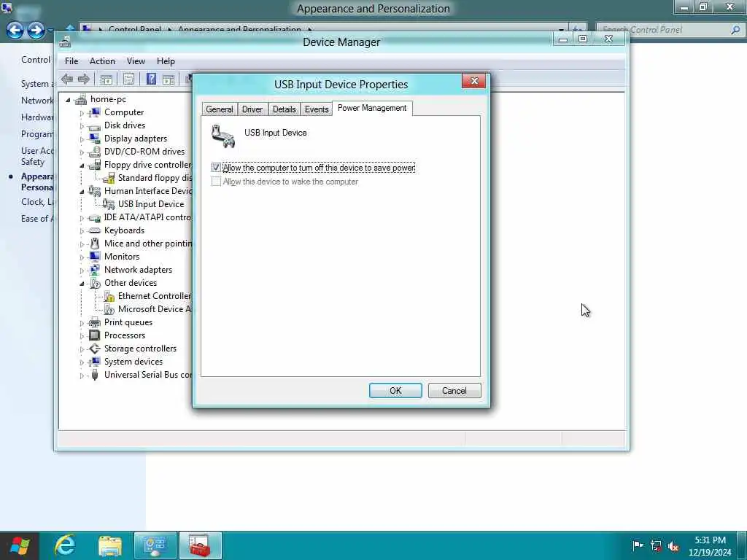This screenshot has height=560, width=747.
Task: Click the red toolbox Device Manager taskbar icon
Action: pyautogui.click(x=200, y=545)
